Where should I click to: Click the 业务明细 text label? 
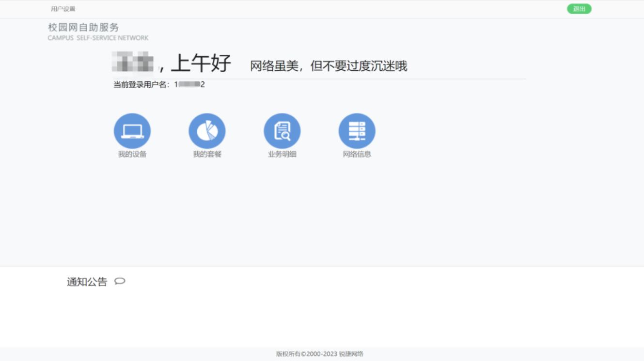282,154
